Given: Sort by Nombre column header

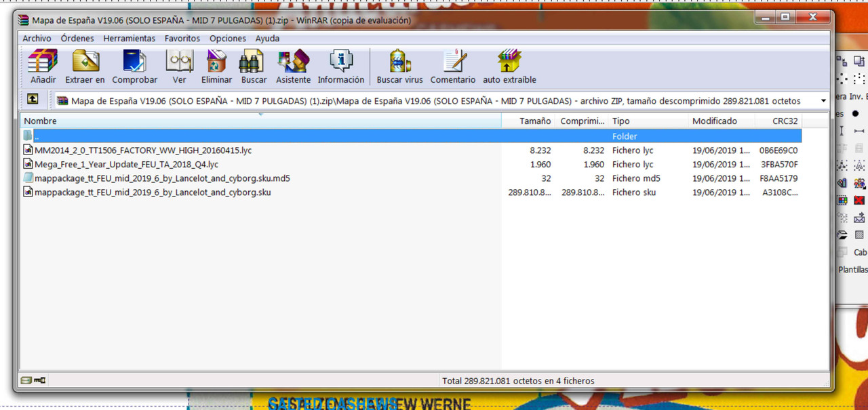Looking at the screenshot, I should (x=260, y=121).
